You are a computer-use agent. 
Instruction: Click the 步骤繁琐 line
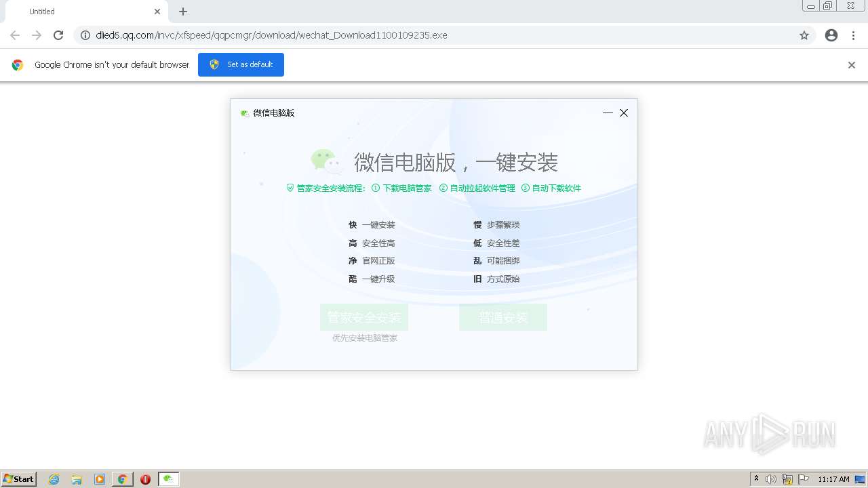point(496,225)
